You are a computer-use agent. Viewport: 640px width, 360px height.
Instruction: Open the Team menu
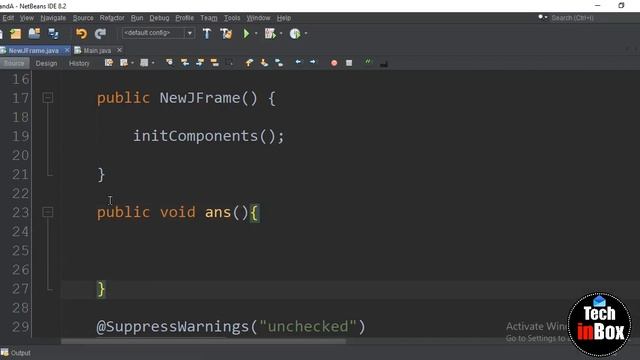click(x=209, y=18)
